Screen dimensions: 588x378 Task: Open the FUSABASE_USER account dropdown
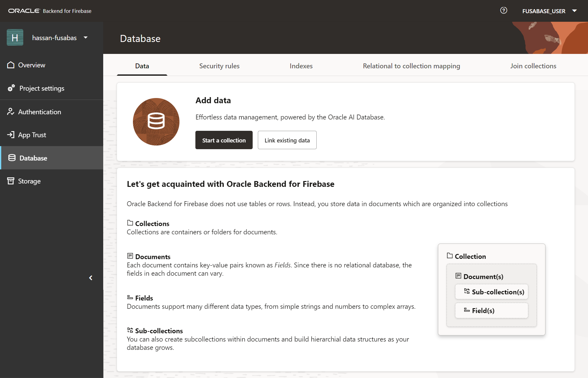(549, 11)
